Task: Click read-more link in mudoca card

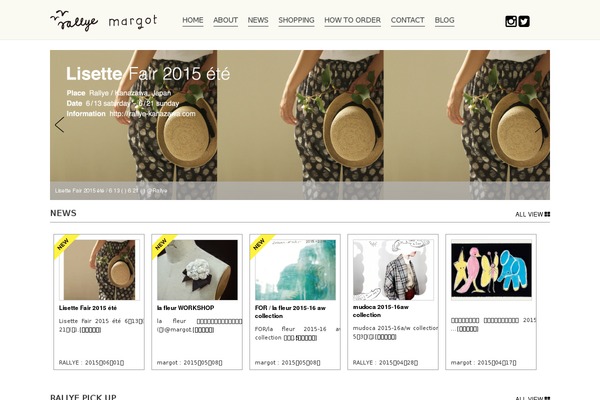Action: (x=385, y=337)
